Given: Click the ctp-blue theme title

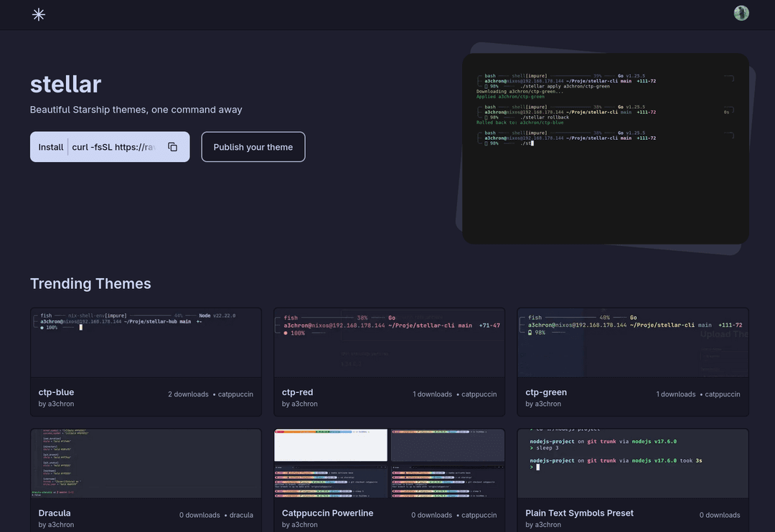Looking at the screenshot, I should (x=56, y=392).
